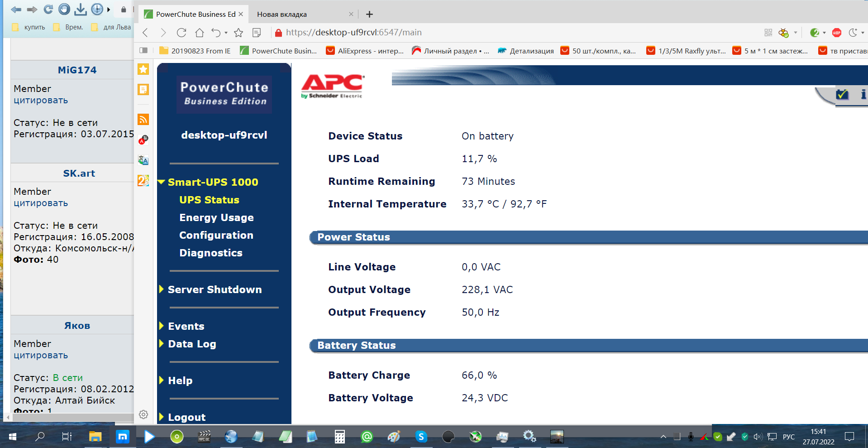Screen dimensions: 868x448
Task: Open reader mode icon in toolbar
Action: click(x=257, y=33)
